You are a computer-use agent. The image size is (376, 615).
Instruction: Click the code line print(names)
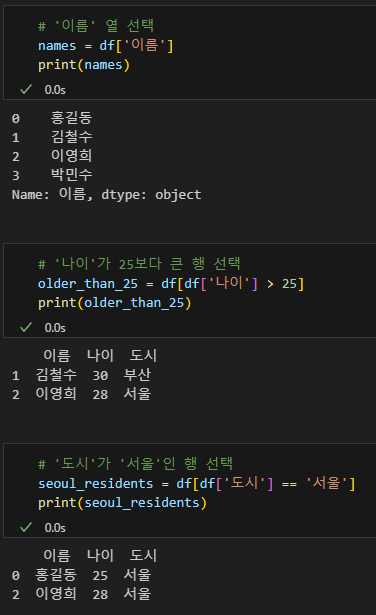84,65
